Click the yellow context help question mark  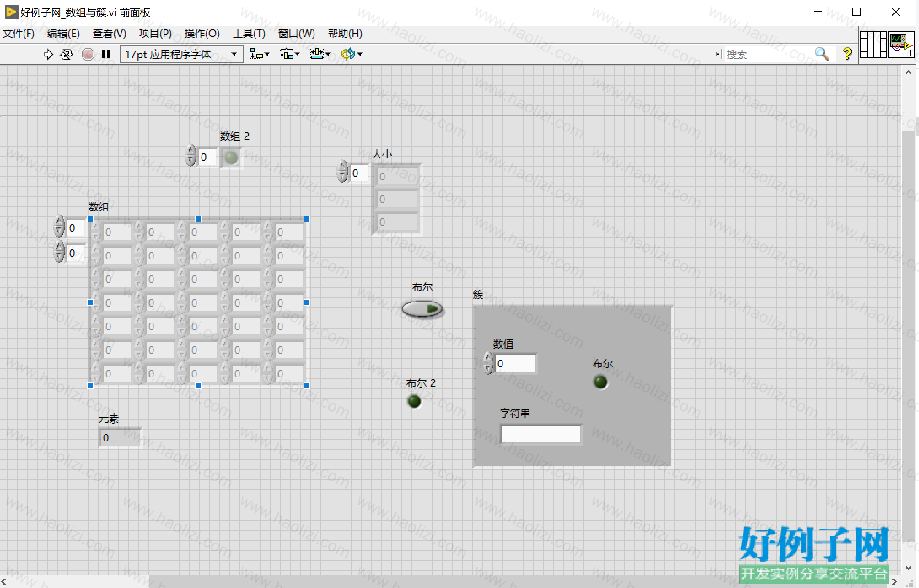pos(847,54)
